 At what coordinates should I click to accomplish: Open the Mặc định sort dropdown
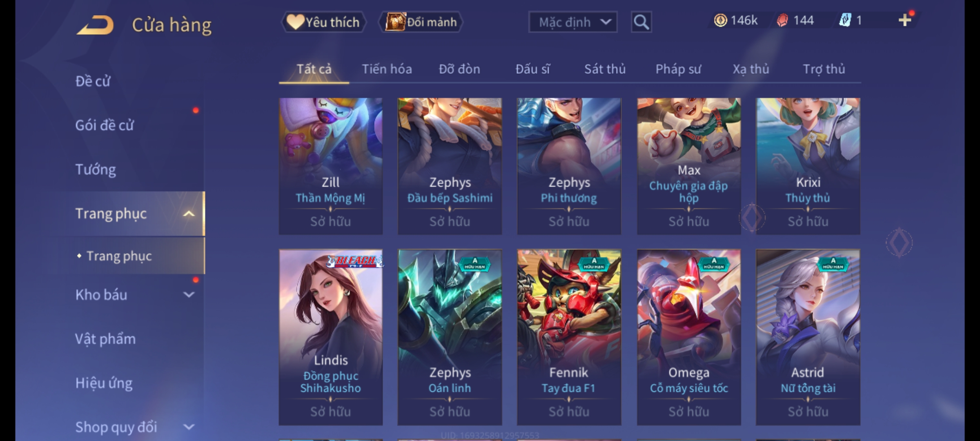(572, 22)
